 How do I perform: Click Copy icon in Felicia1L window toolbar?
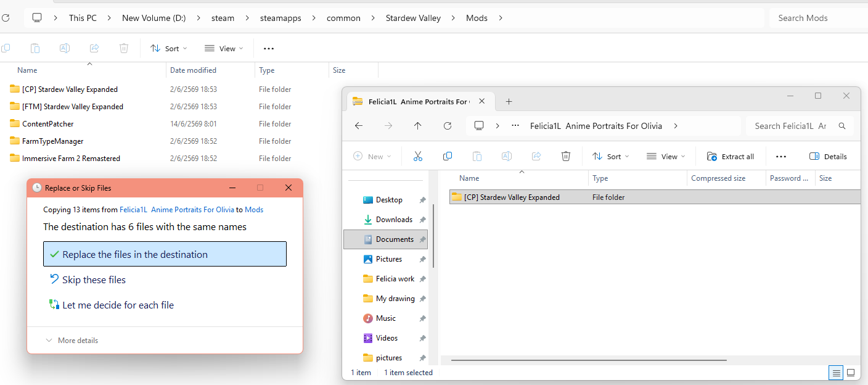click(448, 157)
